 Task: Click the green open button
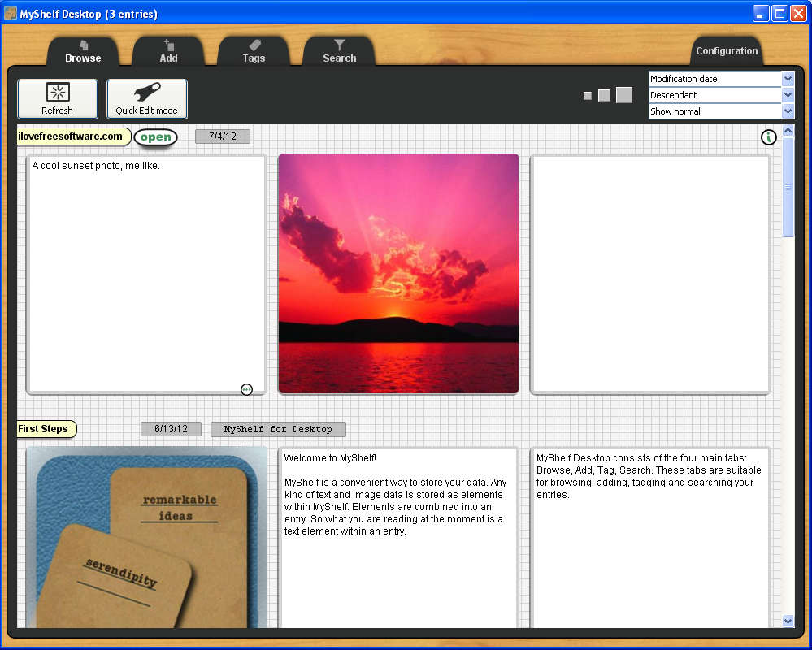click(x=156, y=137)
